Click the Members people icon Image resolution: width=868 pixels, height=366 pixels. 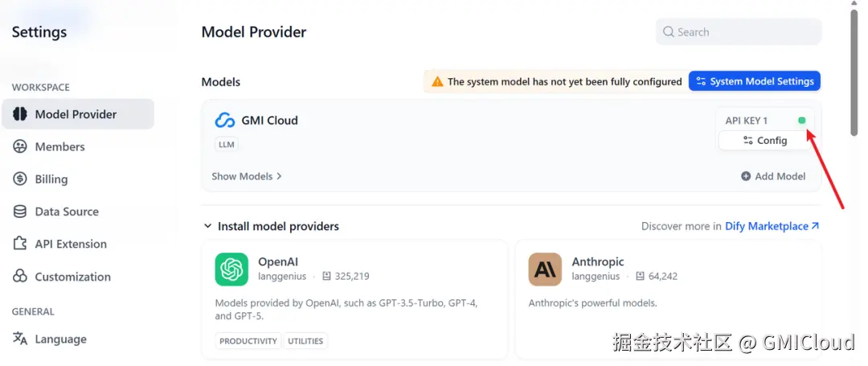point(20,146)
